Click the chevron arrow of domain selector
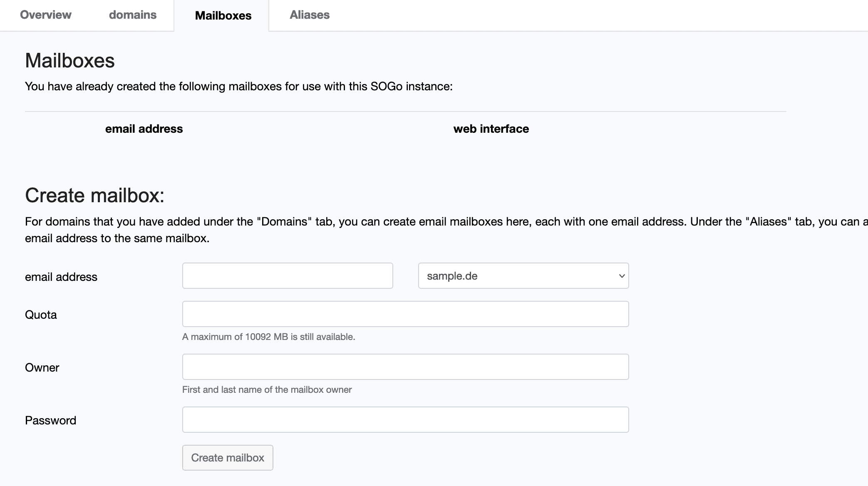Screen dimensions: 868x486 [x=622, y=275]
